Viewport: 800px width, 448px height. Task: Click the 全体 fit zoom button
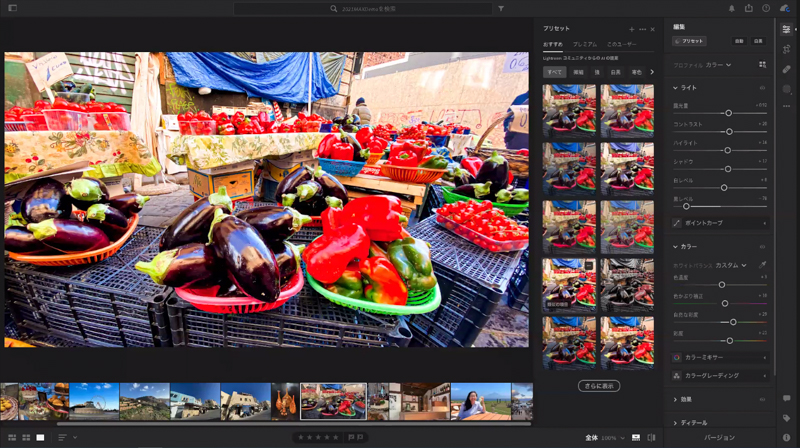(x=591, y=438)
